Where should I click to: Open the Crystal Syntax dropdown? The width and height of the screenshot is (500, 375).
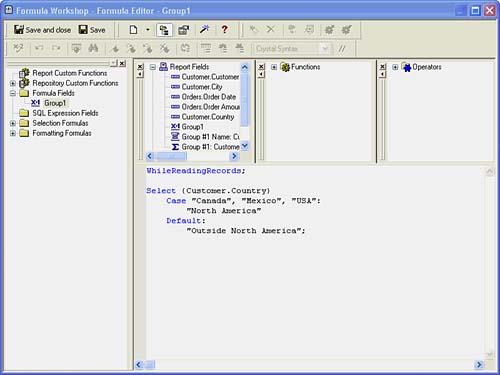point(292,49)
